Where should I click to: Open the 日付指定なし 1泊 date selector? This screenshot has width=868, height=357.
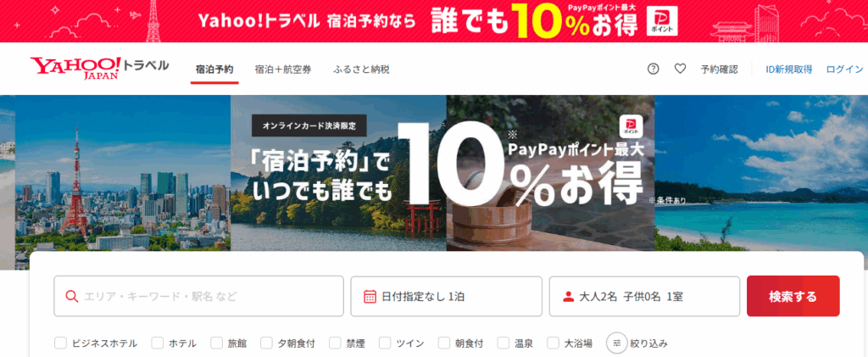pos(446,296)
